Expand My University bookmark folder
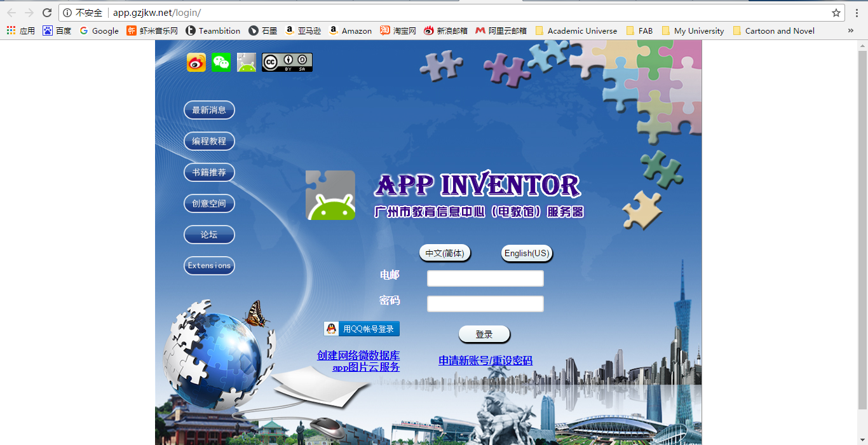Viewport: 868px width, 445px height. (693, 31)
